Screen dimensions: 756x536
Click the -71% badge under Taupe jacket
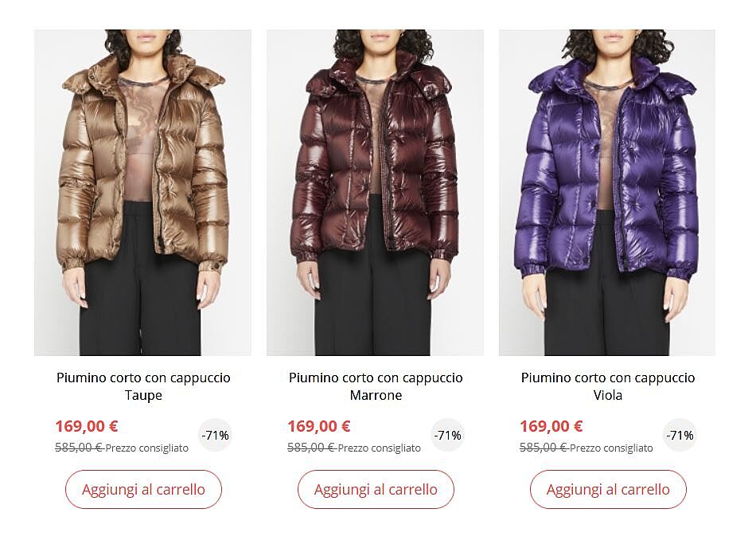tap(215, 435)
